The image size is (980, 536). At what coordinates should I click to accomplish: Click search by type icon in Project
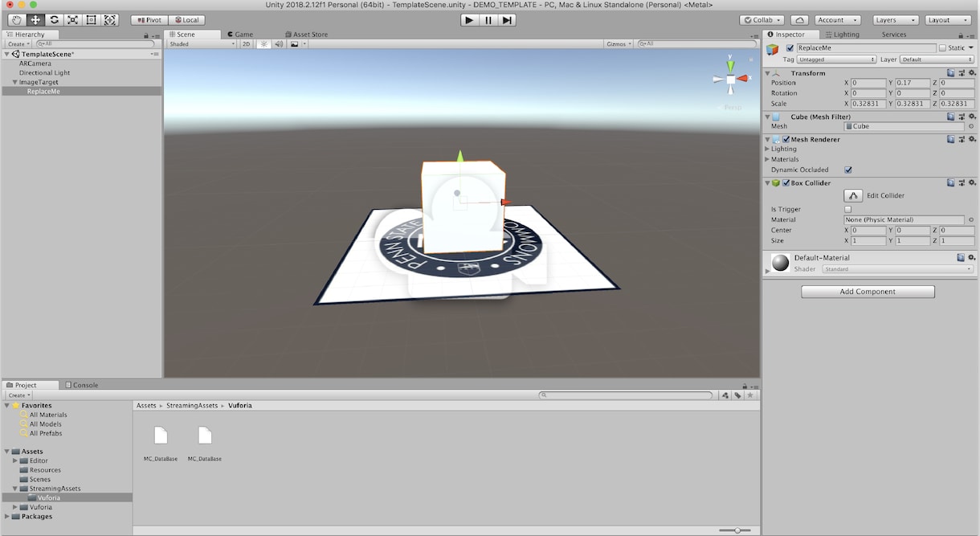[x=725, y=395]
